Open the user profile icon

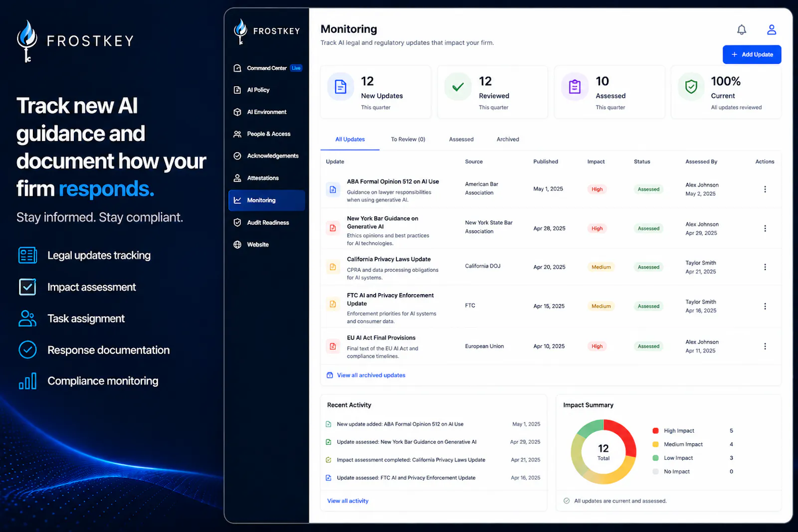click(x=772, y=30)
